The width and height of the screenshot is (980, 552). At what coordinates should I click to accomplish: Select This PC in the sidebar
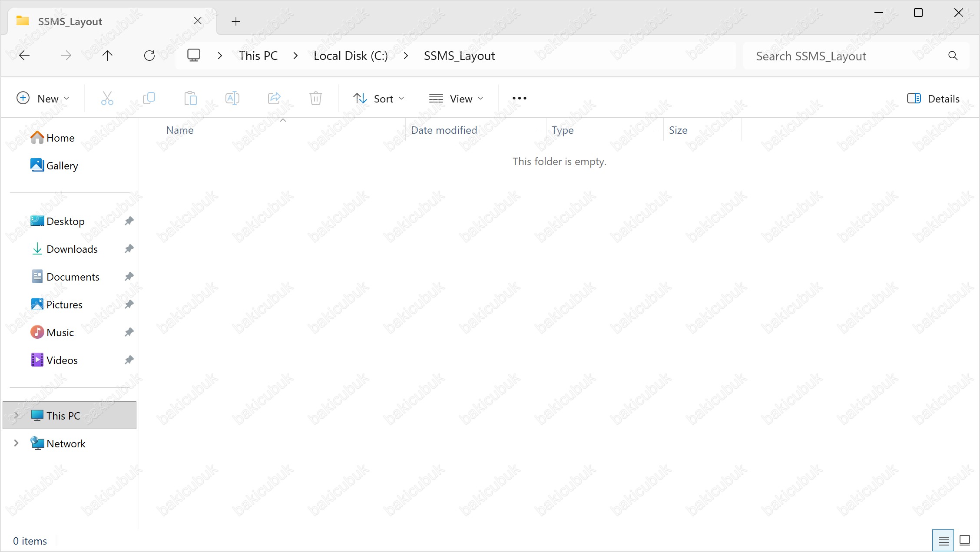tap(70, 416)
